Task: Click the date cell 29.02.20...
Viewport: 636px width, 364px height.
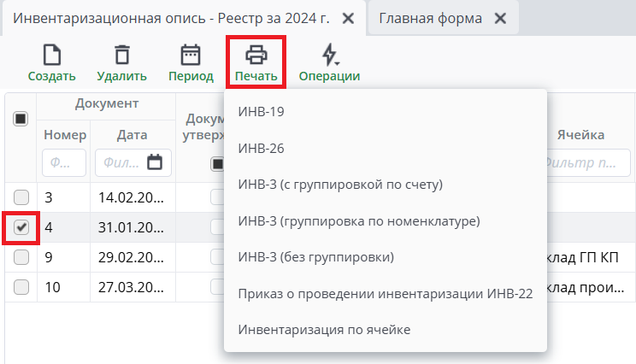Action: (132, 257)
